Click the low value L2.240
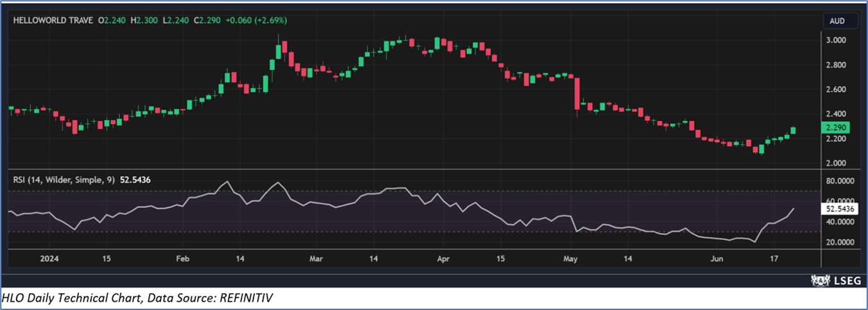Image resolution: width=868 pixels, height=310 pixels. coord(175,21)
